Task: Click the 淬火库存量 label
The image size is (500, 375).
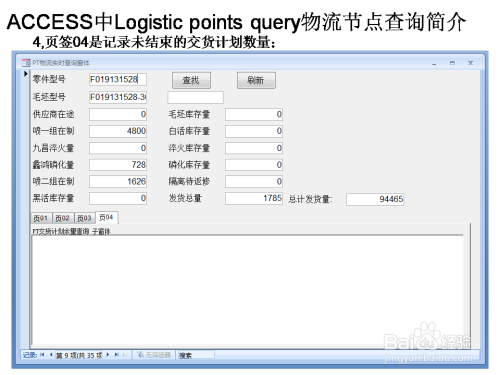Action: tap(189, 148)
